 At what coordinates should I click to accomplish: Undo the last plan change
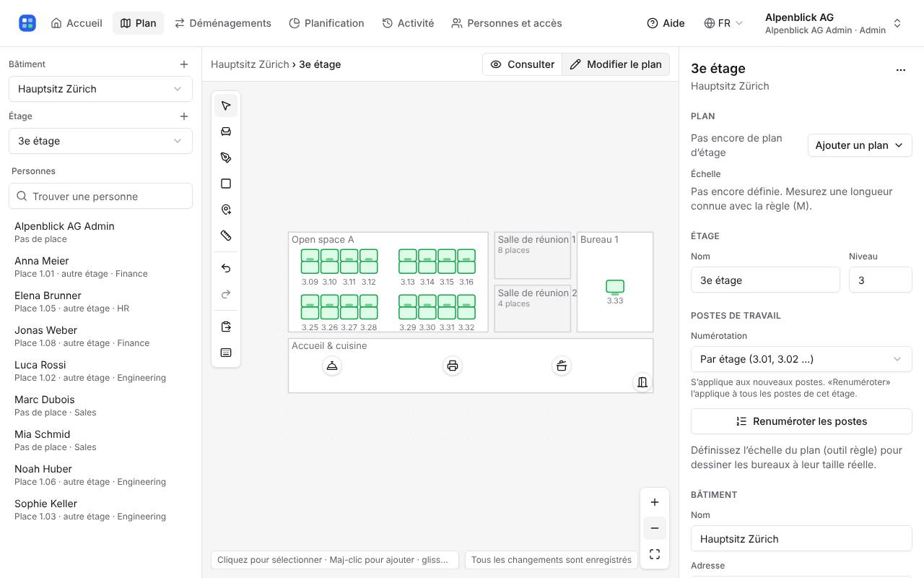pyautogui.click(x=226, y=268)
